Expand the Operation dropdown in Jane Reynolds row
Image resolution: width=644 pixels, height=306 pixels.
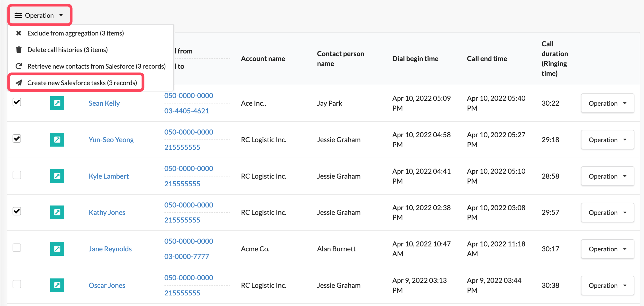[608, 249]
